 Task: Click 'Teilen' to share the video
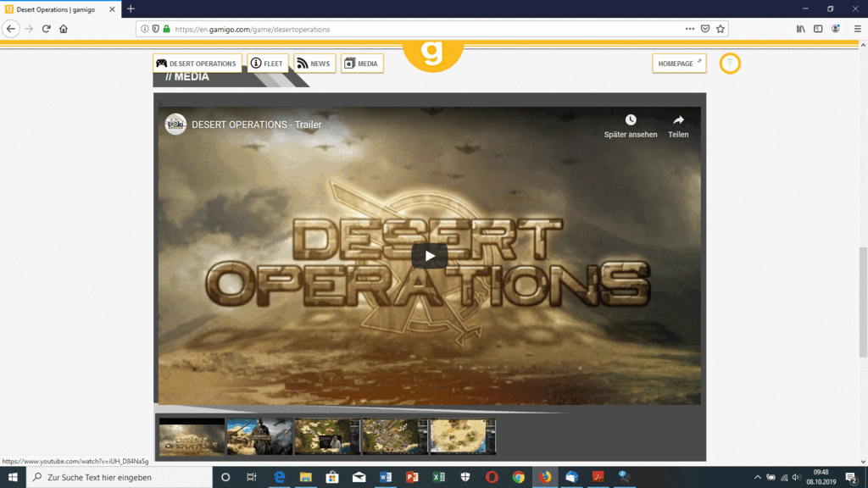click(678, 126)
